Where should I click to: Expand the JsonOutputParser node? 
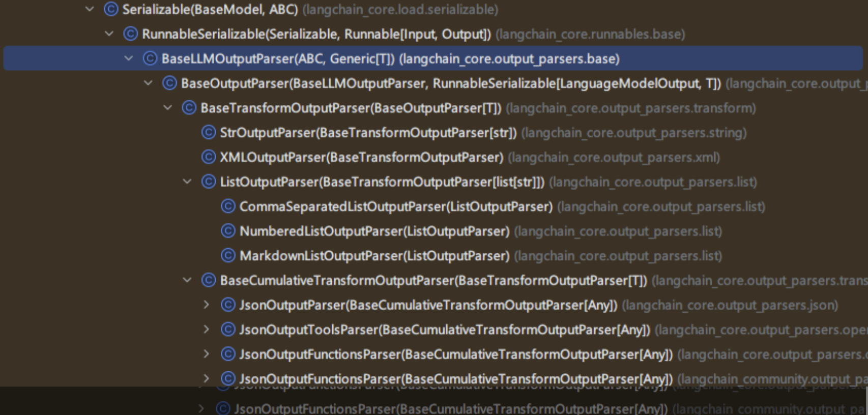207,305
